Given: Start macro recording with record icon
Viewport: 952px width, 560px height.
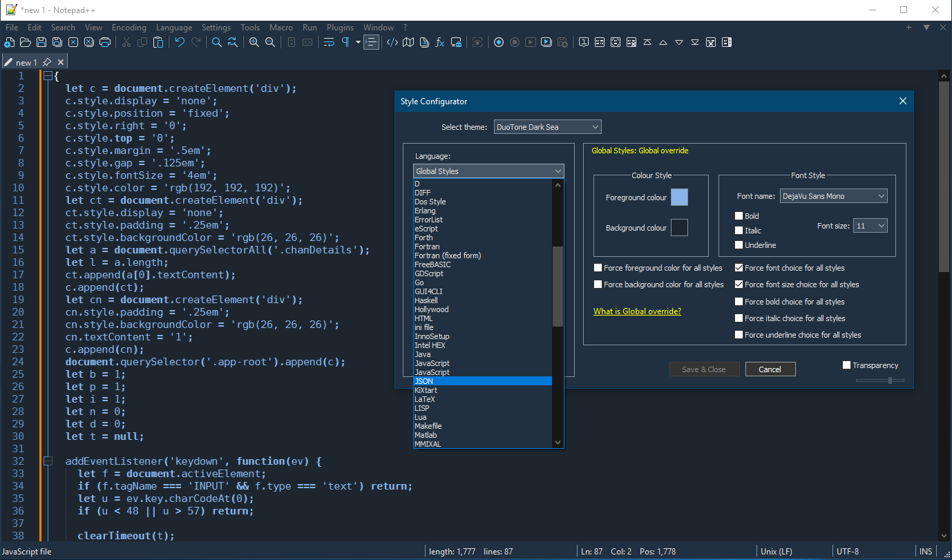Looking at the screenshot, I should [499, 43].
